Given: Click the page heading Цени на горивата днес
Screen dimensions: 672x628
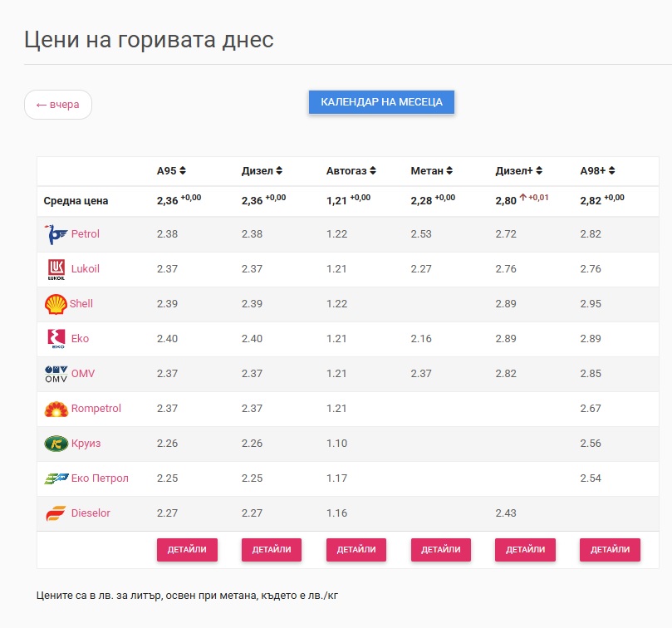Looking at the screenshot, I should click(149, 41).
